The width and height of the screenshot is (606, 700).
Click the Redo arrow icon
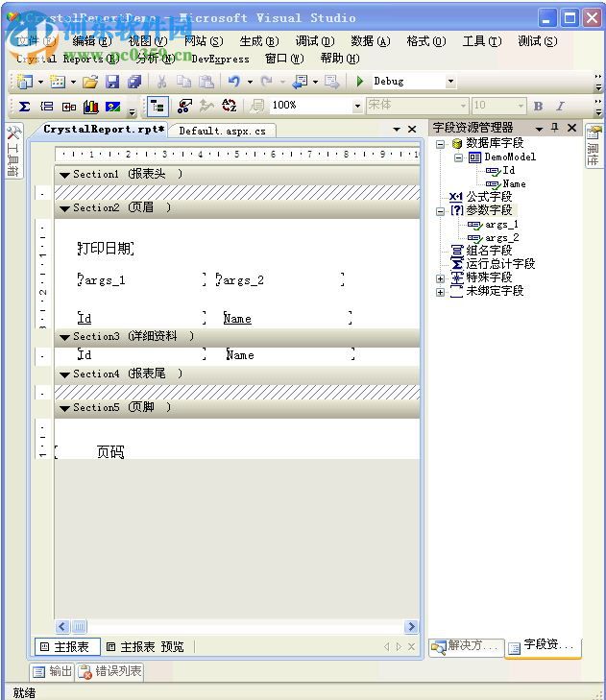coord(267,82)
